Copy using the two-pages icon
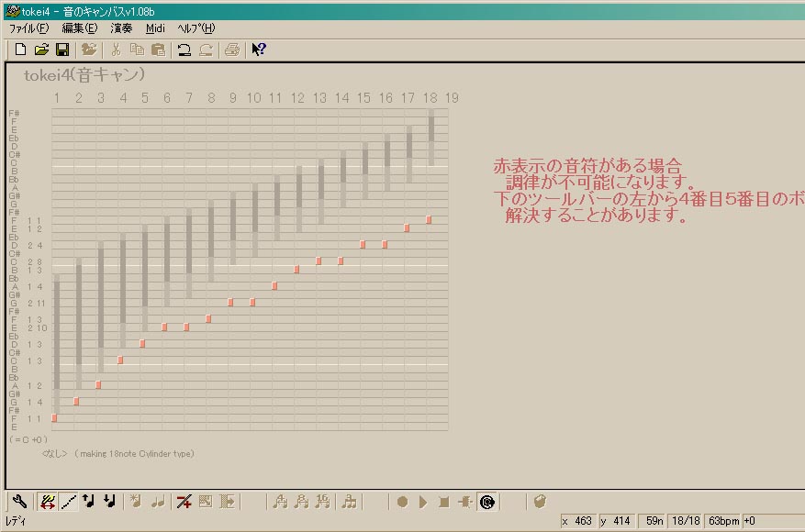Viewport: 805px width, 532px height. tap(137, 50)
